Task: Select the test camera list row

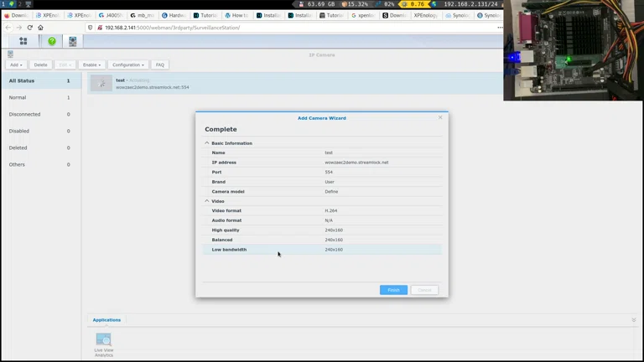Action: coord(295,83)
